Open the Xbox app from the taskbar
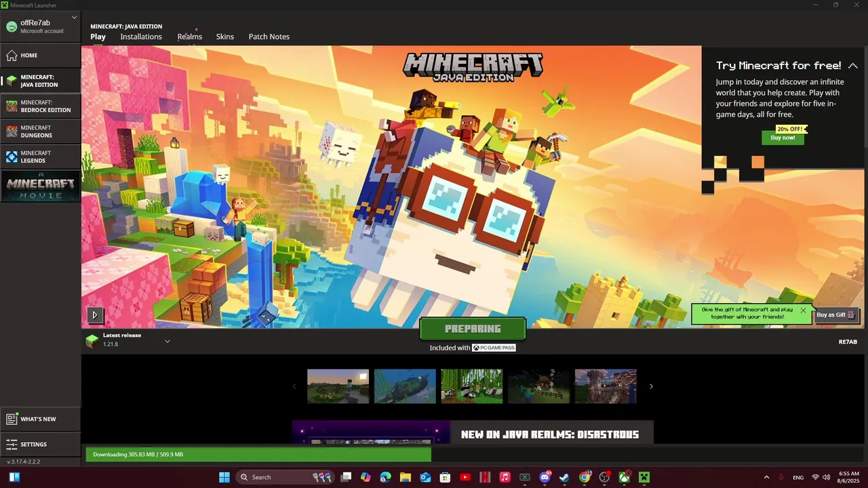The width and height of the screenshot is (868, 488). click(624, 477)
